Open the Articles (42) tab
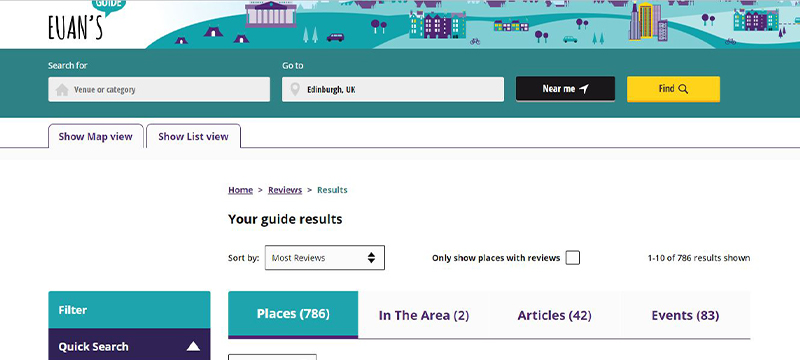 coord(554,315)
